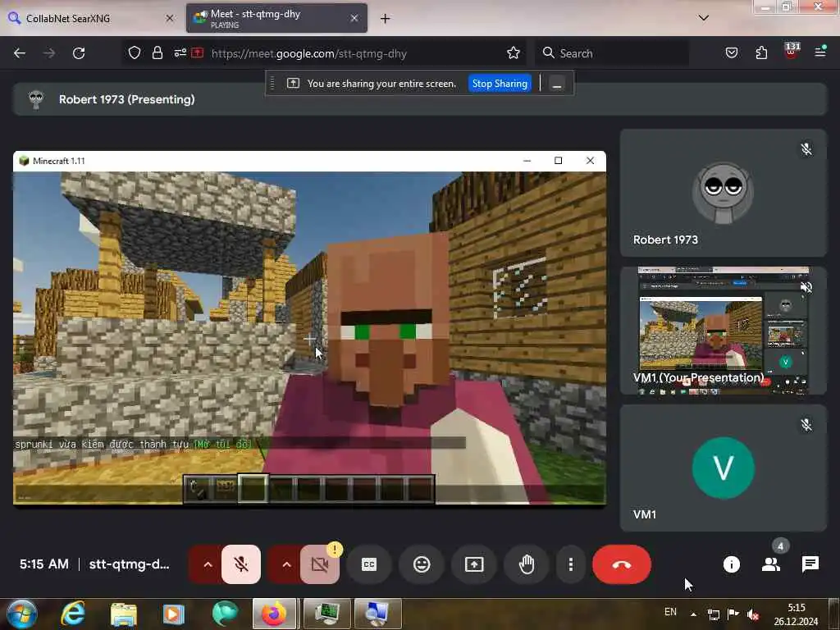
Task: Open meeting details info icon
Action: (731, 564)
